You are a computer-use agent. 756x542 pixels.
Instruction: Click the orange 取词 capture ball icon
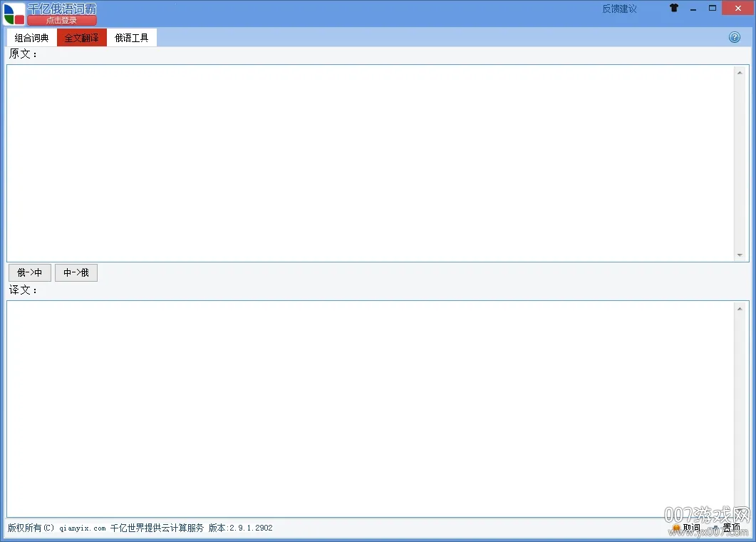pyautogui.click(x=676, y=528)
